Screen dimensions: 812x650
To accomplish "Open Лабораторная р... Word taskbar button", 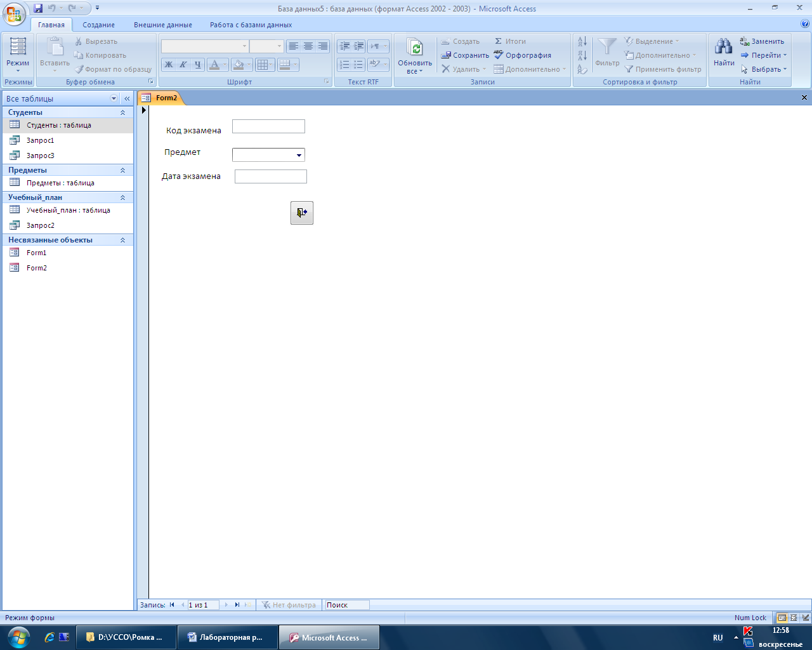I will (x=227, y=637).
